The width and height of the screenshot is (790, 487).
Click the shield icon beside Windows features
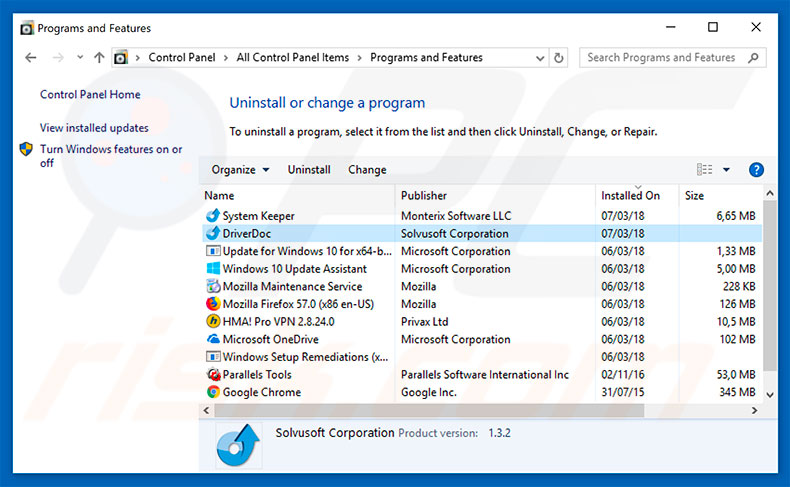coord(26,149)
